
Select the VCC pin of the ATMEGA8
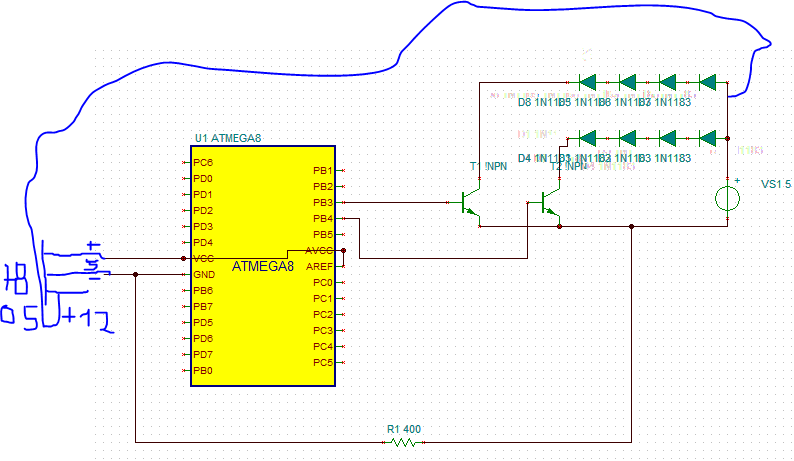click(203, 258)
